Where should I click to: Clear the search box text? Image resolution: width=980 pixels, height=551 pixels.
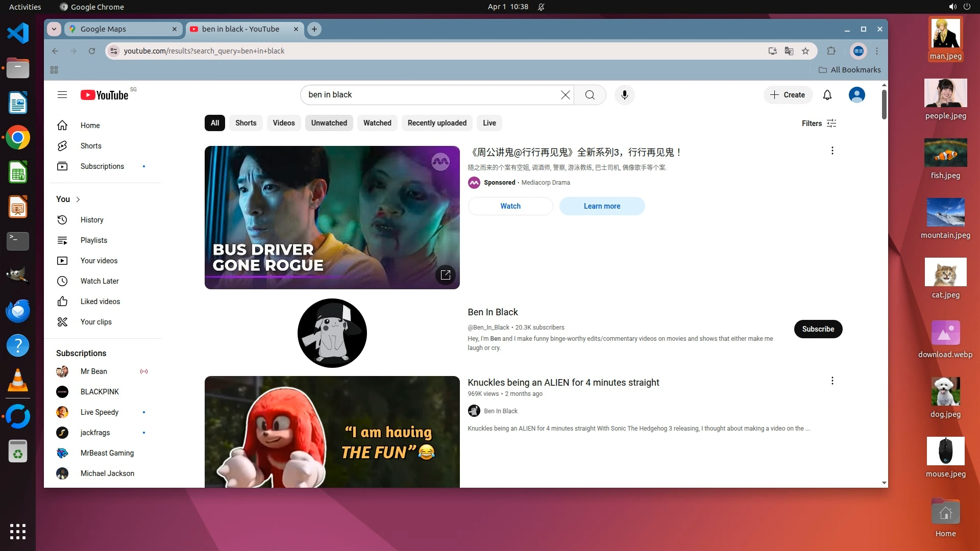pyautogui.click(x=565, y=95)
